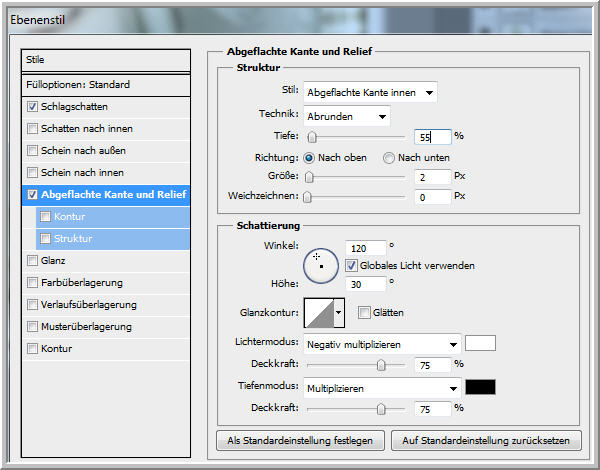Click the Größe value field
Viewport: 600px width, 470px height.
click(433, 177)
